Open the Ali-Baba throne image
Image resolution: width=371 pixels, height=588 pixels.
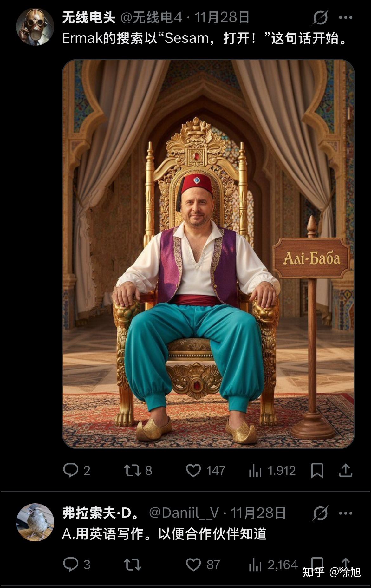coord(208,254)
